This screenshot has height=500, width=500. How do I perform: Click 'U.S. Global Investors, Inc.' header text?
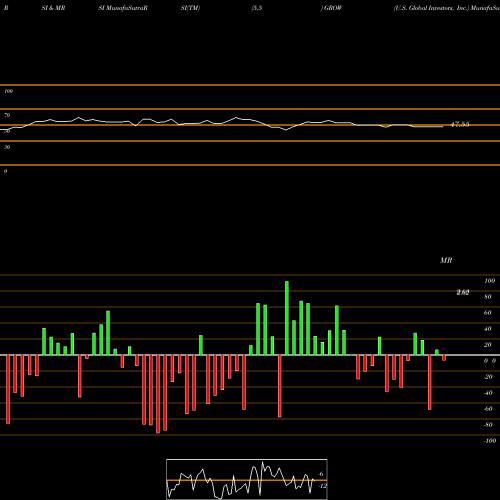point(432,8)
